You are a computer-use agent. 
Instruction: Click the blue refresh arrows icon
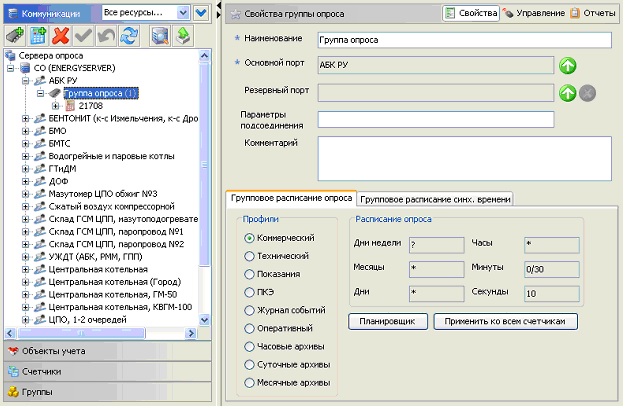[x=128, y=35]
